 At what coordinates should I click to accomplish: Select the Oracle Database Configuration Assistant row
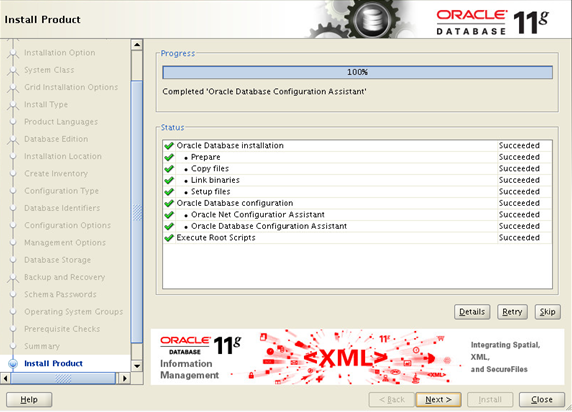pos(358,226)
